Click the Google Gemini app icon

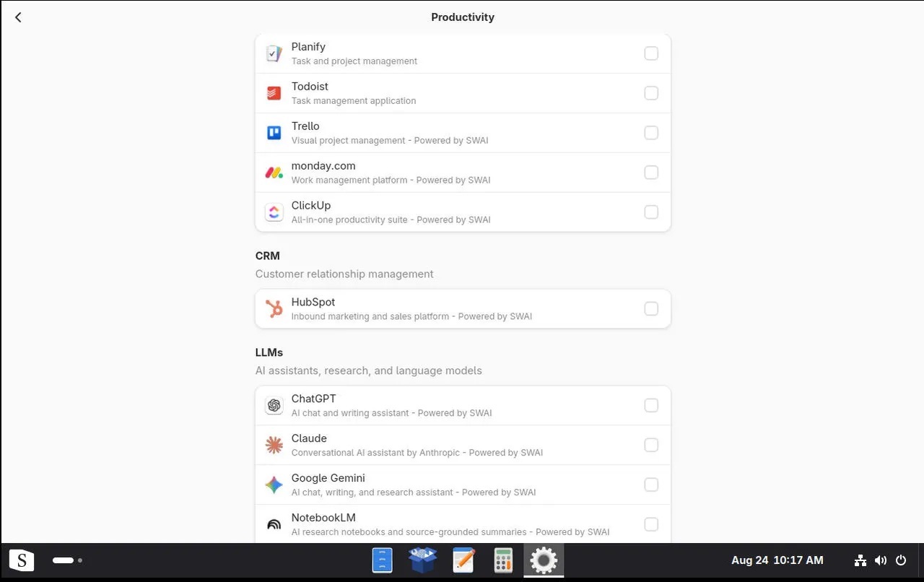(274, 485)
